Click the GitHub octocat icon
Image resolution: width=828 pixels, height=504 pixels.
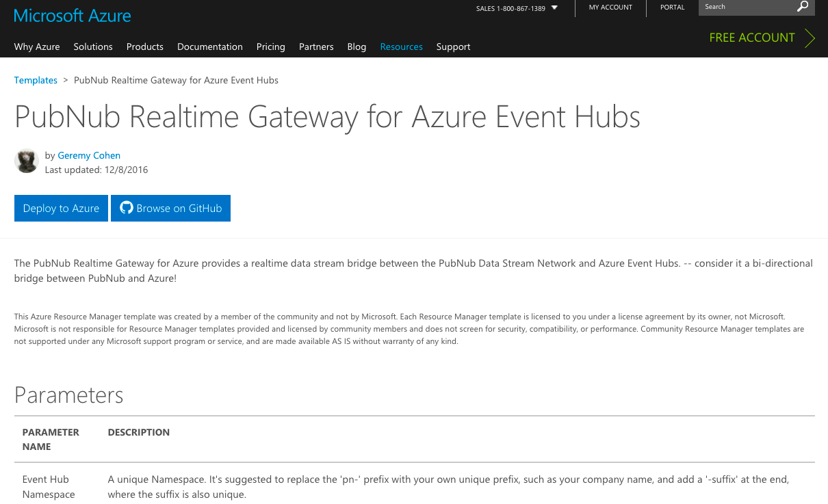[x=125, y=208]
